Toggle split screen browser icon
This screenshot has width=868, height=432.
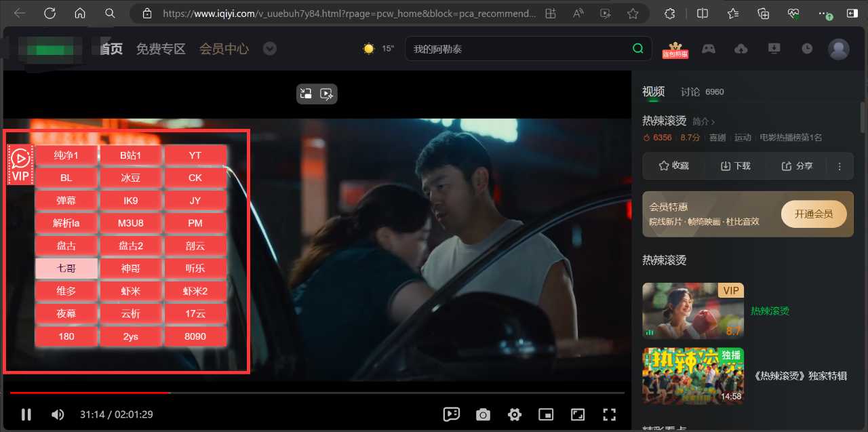(x=703, y=13)
